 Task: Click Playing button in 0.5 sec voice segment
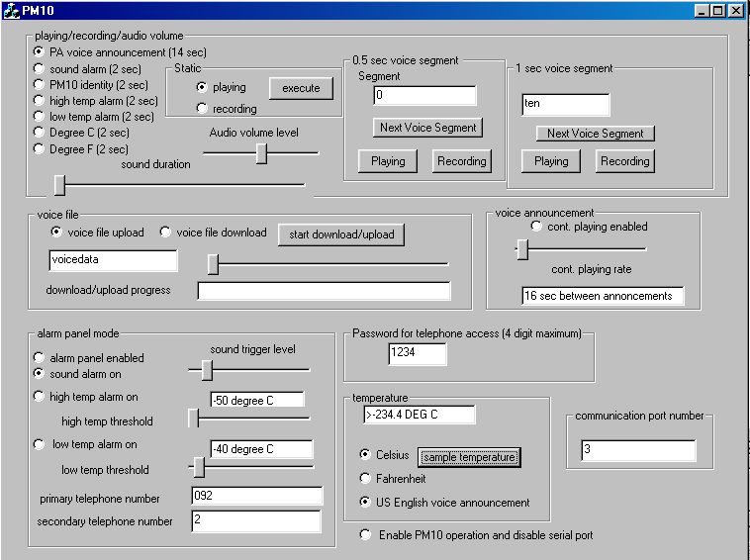click(388, 161)
